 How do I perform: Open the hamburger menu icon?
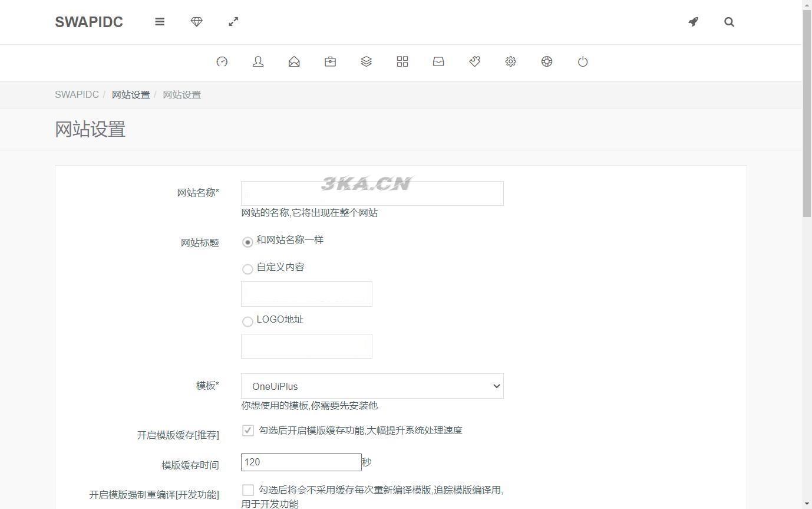tap(160, 22)
